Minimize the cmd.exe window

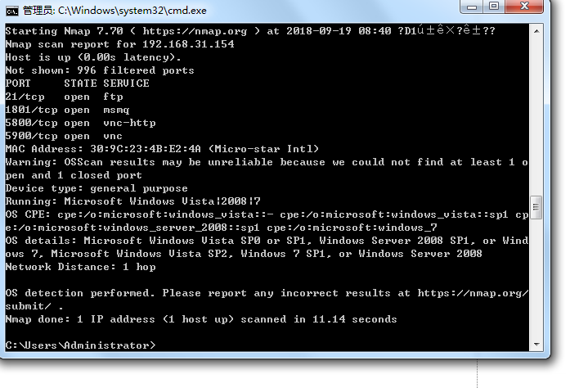472,7
